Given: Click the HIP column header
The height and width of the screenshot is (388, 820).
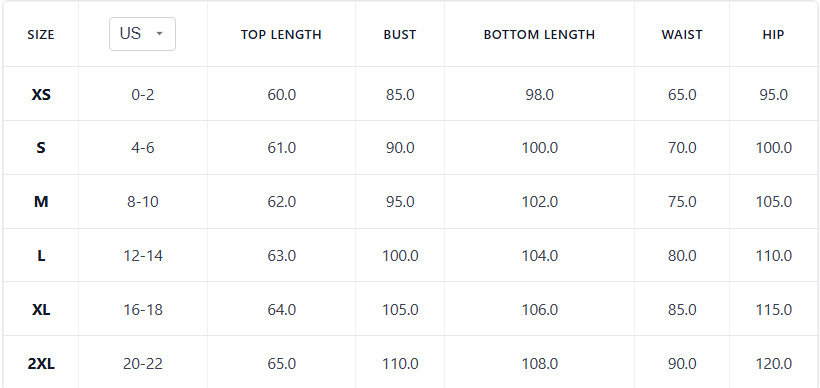Looking at the screenshot, I should point(773,35).
